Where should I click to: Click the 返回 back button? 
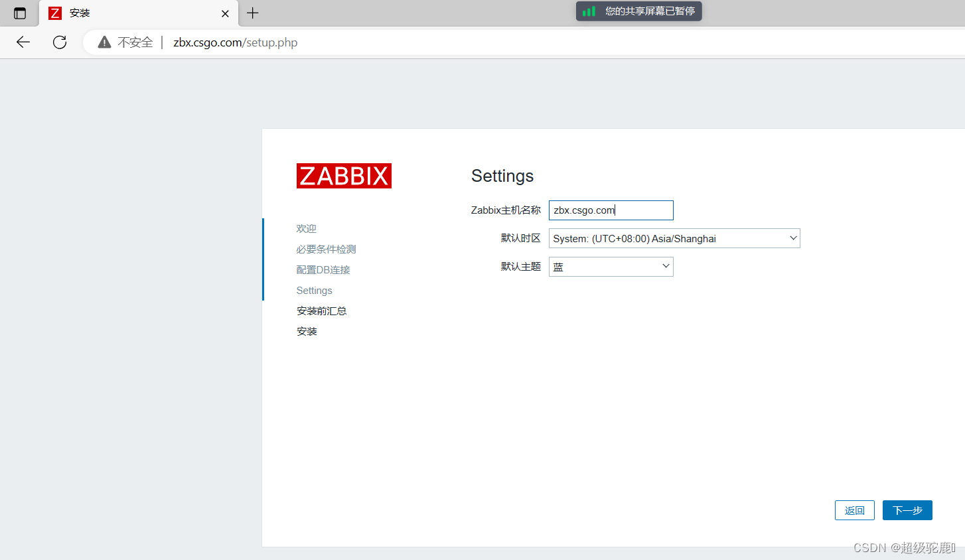(855, 510)
